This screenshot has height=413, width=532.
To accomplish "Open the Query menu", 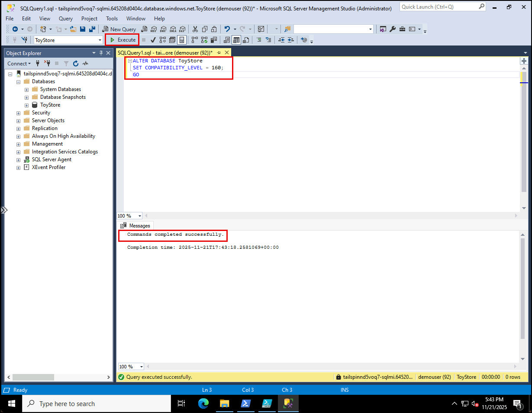I will (x=65, y=18).
